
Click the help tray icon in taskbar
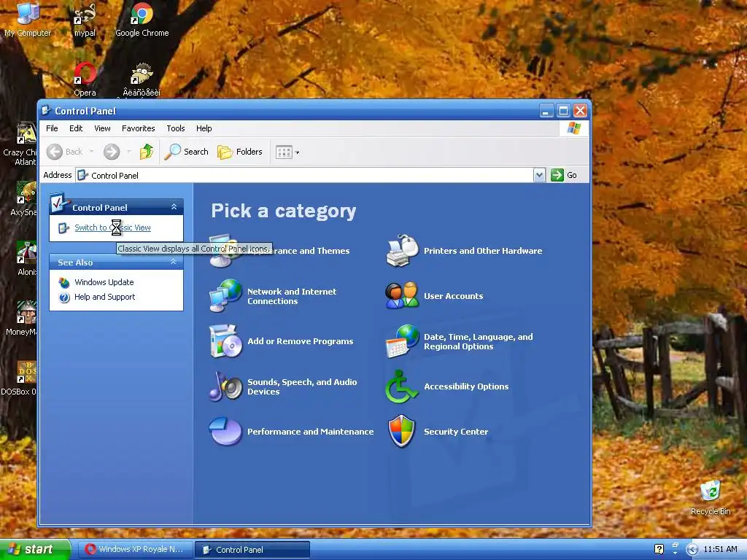(x=659, y=550)
